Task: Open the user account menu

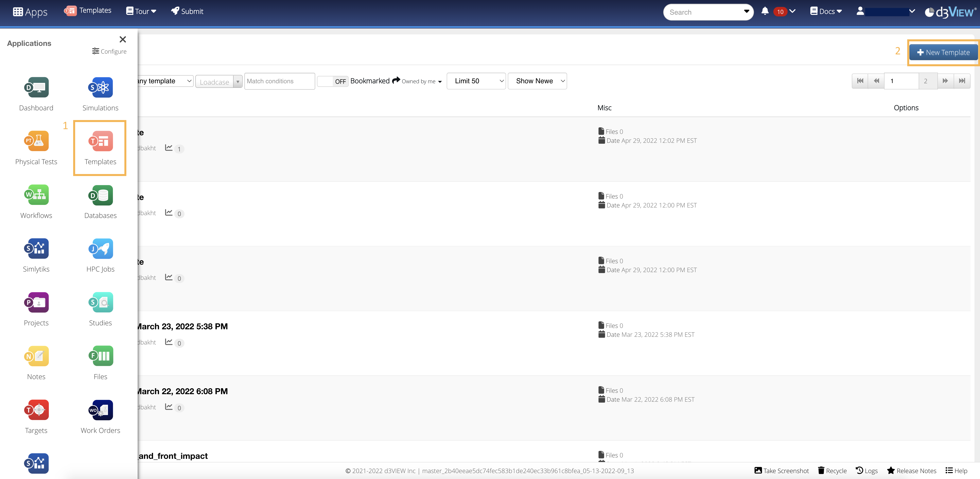Action: (x=885, y=11)
